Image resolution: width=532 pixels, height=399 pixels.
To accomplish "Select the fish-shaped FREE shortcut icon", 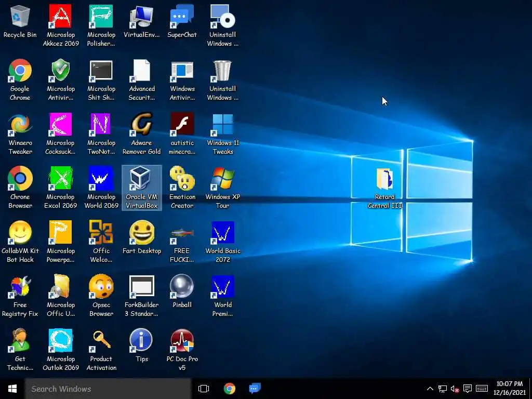I will pyautogui.click(x=182, y=234).
